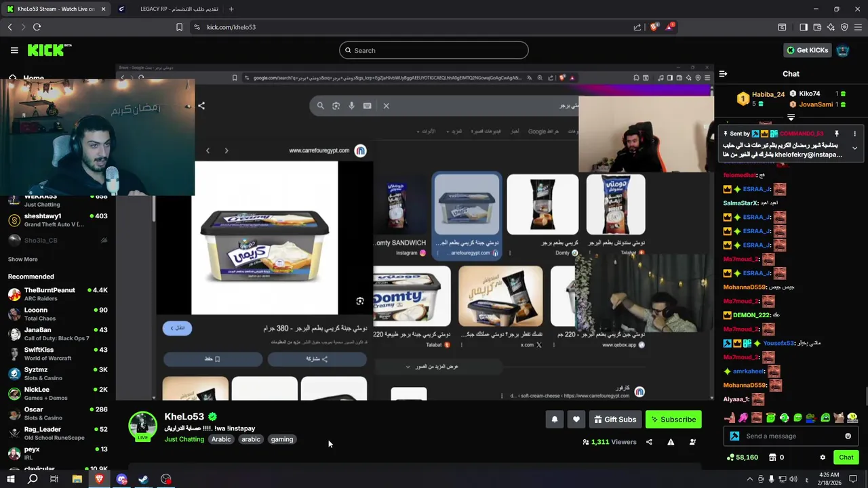Share the stream via share icon
The image size is (868, 488).
pyautogui.click(x=649, y=442)
